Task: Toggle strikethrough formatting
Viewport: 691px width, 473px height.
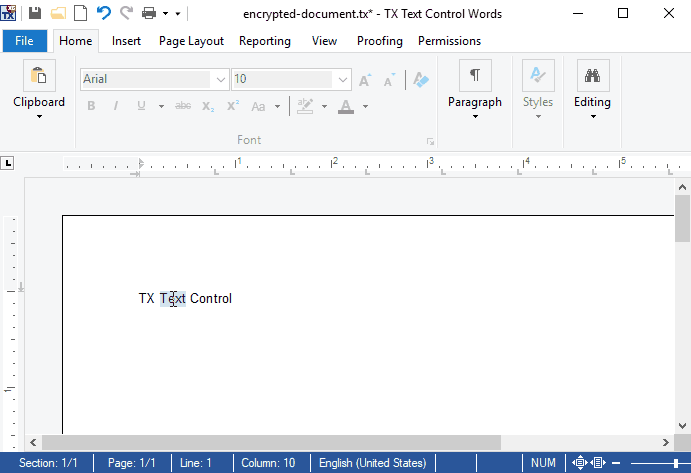Action: coord(183,106)
